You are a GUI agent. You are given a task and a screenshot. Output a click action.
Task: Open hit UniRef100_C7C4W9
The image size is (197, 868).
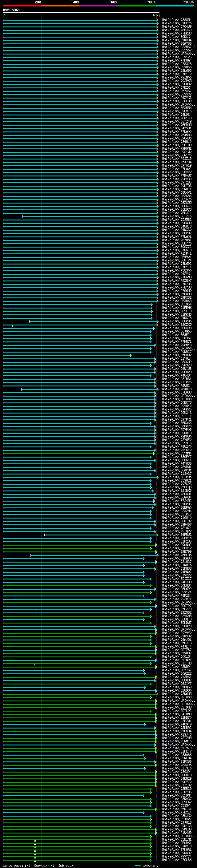(176, 26)
